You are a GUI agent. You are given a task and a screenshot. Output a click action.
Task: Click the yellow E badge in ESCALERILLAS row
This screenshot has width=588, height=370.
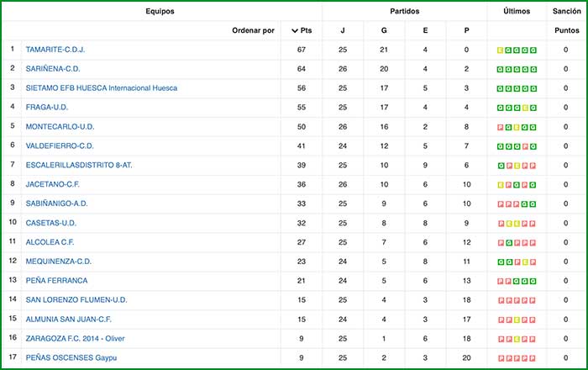[x=517, y=166]
